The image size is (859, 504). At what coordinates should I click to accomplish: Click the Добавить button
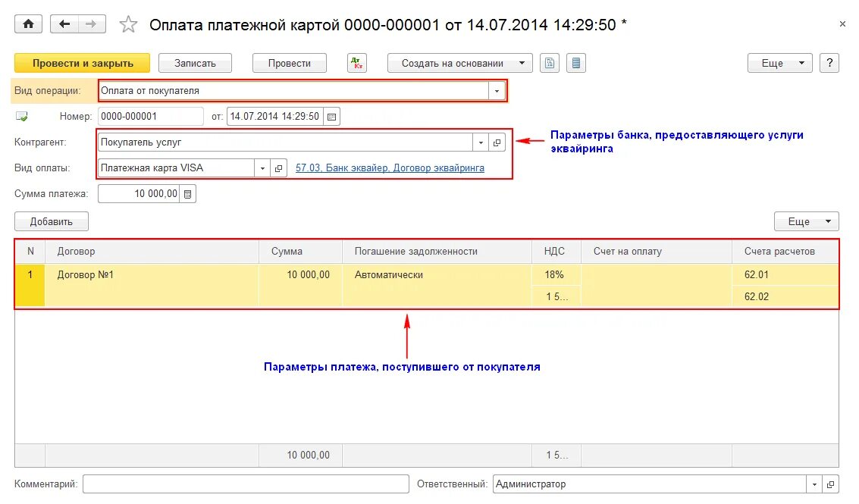52,221
